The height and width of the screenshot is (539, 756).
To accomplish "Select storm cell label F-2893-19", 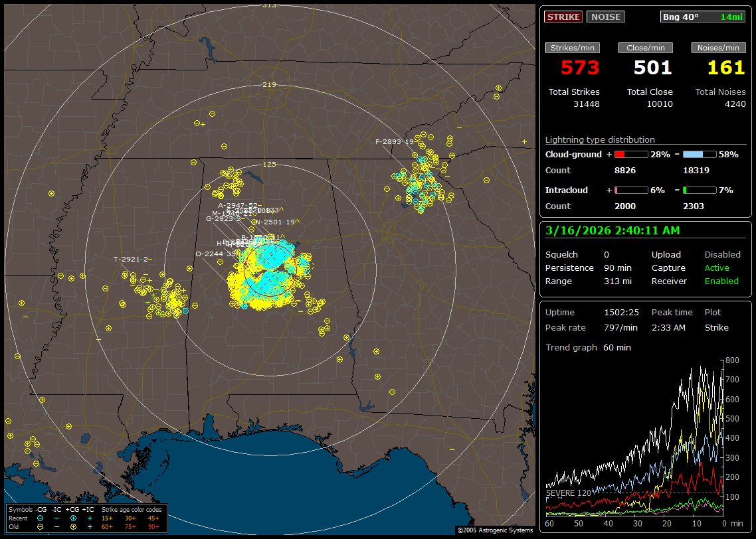I will click(395, 142).
